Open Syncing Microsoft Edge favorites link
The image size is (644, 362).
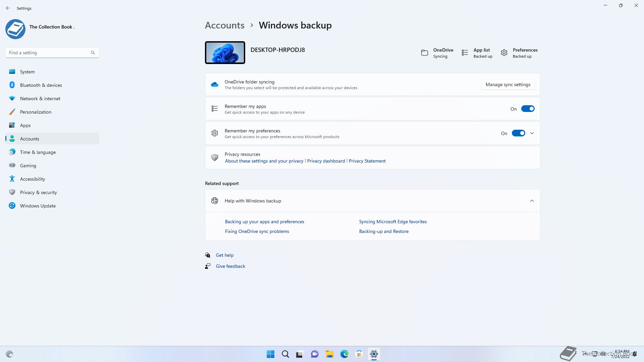tap(393, 222)
